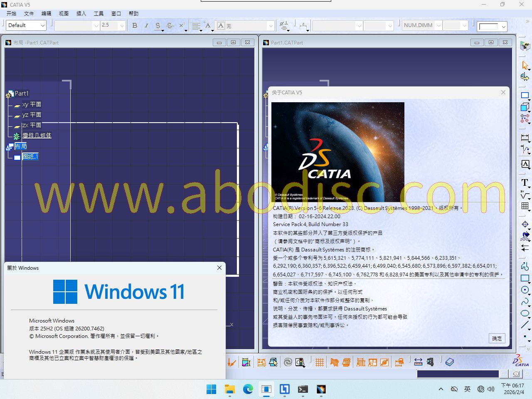This screenshot has height=399, width=532.
Task: Toggle Italic text formatting
Action: pos(146,25)
